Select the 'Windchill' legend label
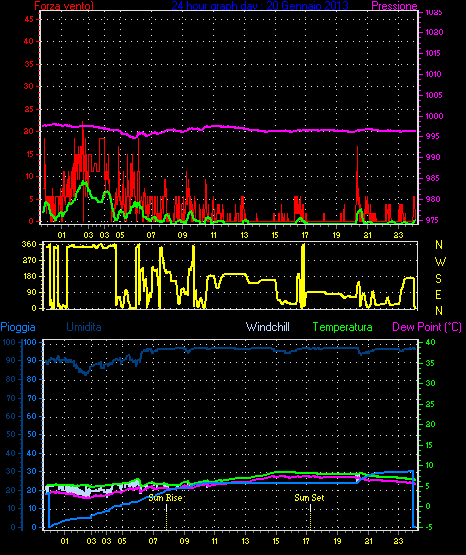Viewport: 466px width, 555px height. [268, 327]
